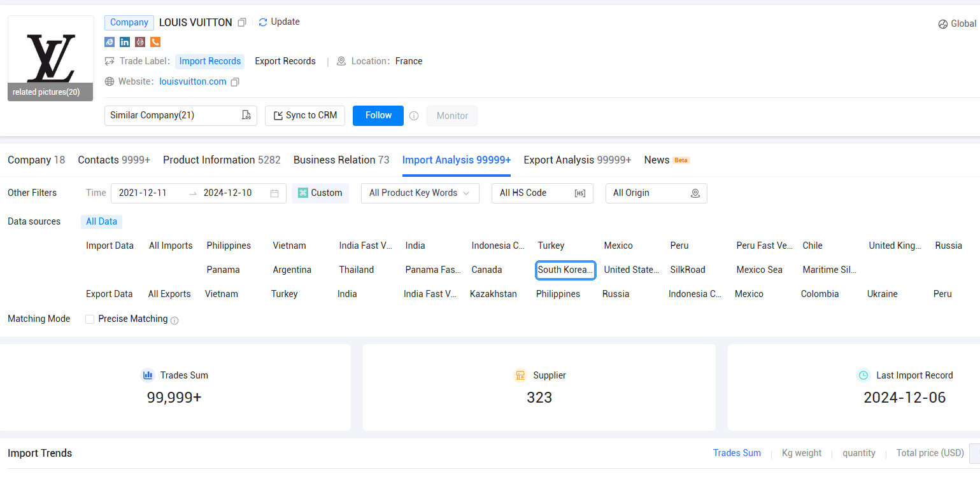Switch Import Trends to Kg weight
980x479 pixels.
coord(802,454)
